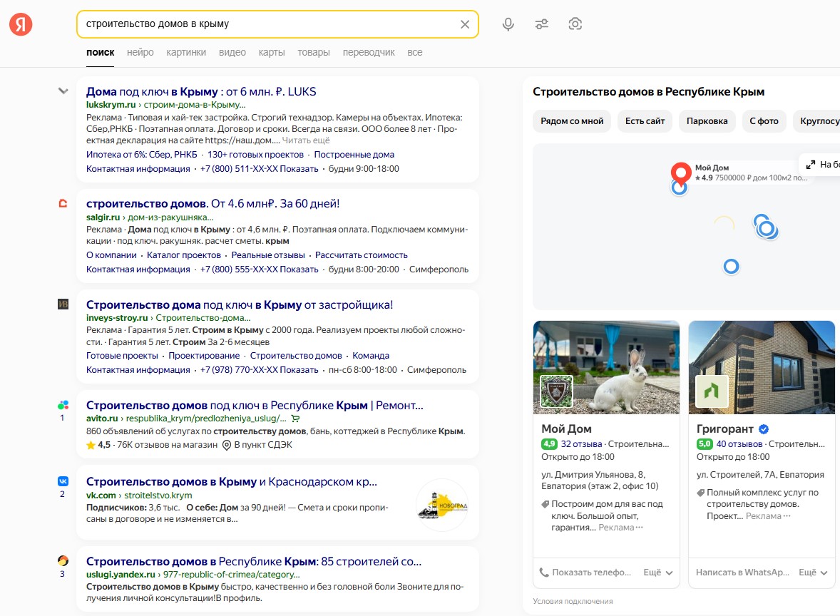Expand chevron beside LUKS ad result
Image resolution: width=840 pixels, height=616 pixels.
click(63, 91)
